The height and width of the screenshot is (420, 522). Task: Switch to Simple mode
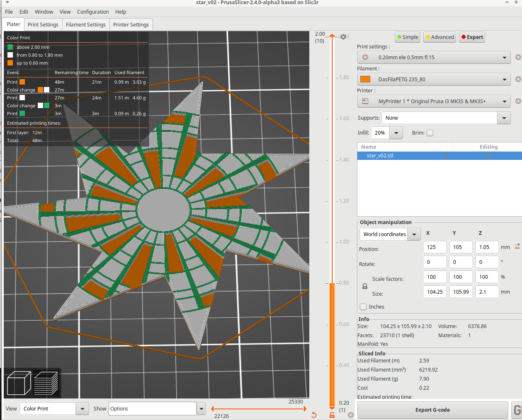[407, 37]
